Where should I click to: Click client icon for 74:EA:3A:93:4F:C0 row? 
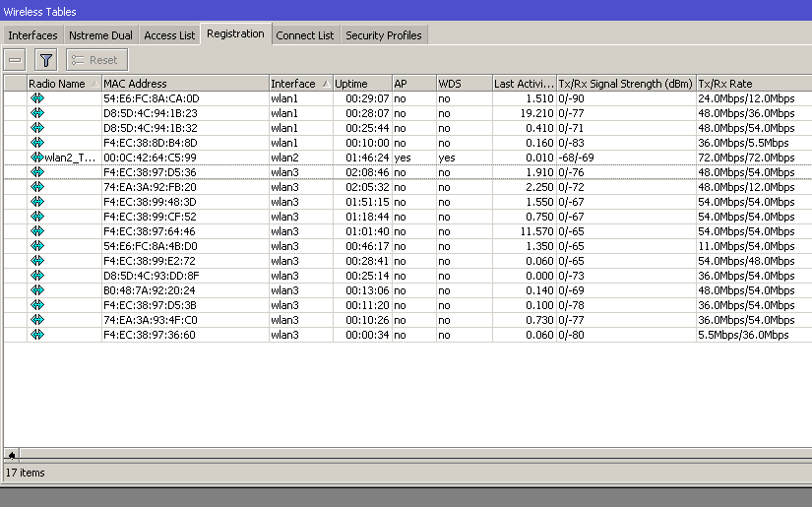click(37, 320)
